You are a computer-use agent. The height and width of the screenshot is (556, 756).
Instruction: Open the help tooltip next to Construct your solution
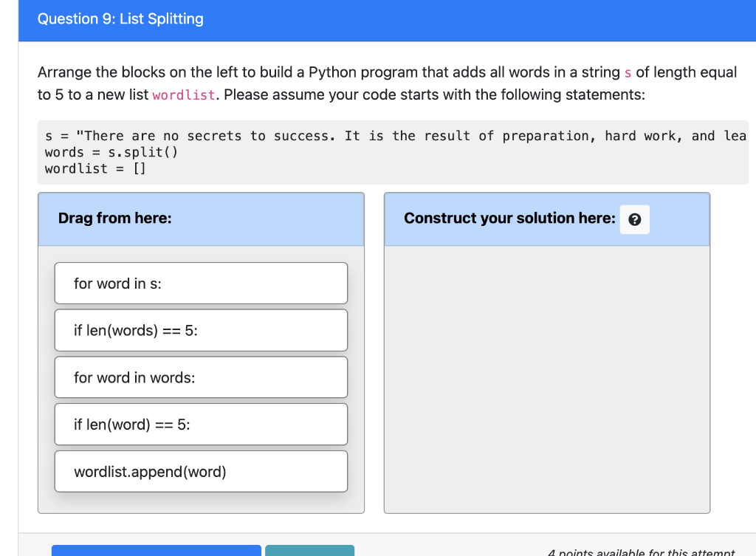pyautogui.click(x=634, y=219)
